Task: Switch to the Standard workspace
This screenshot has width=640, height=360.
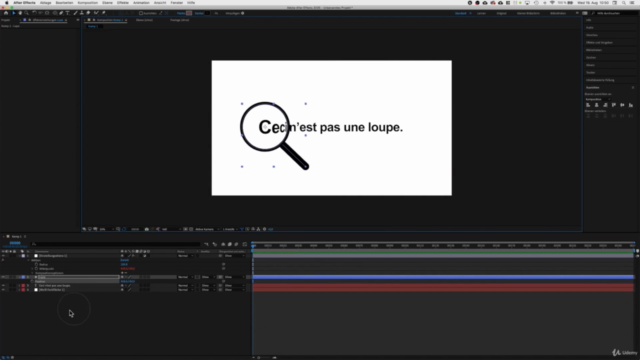Action: tap(461, 13)
